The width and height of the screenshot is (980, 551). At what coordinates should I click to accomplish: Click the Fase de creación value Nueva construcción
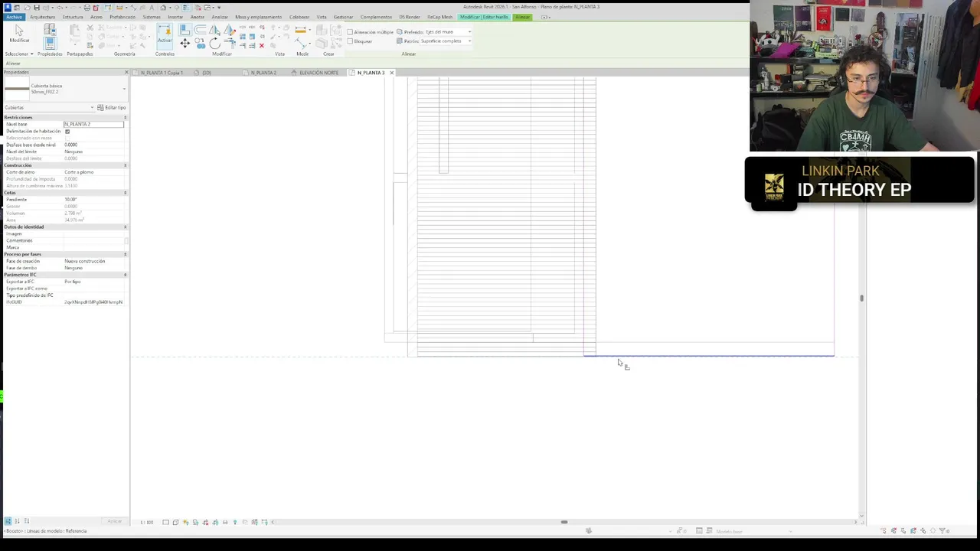[x=93, y=261]
